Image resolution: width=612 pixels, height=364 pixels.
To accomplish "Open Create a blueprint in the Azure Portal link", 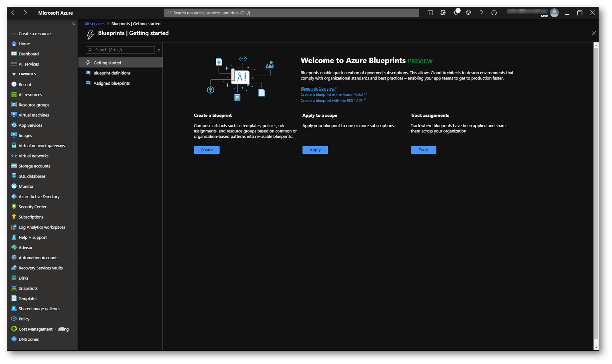I will (334, 94).
